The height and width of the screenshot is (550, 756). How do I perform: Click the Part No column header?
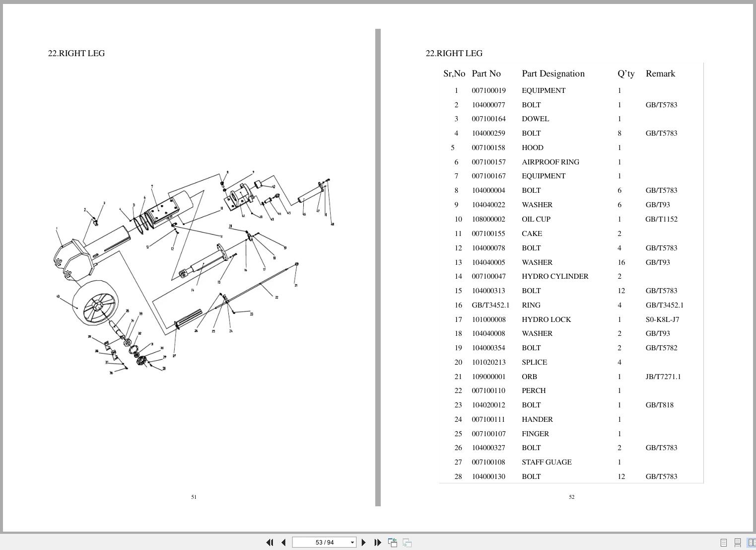coord(486,74)
